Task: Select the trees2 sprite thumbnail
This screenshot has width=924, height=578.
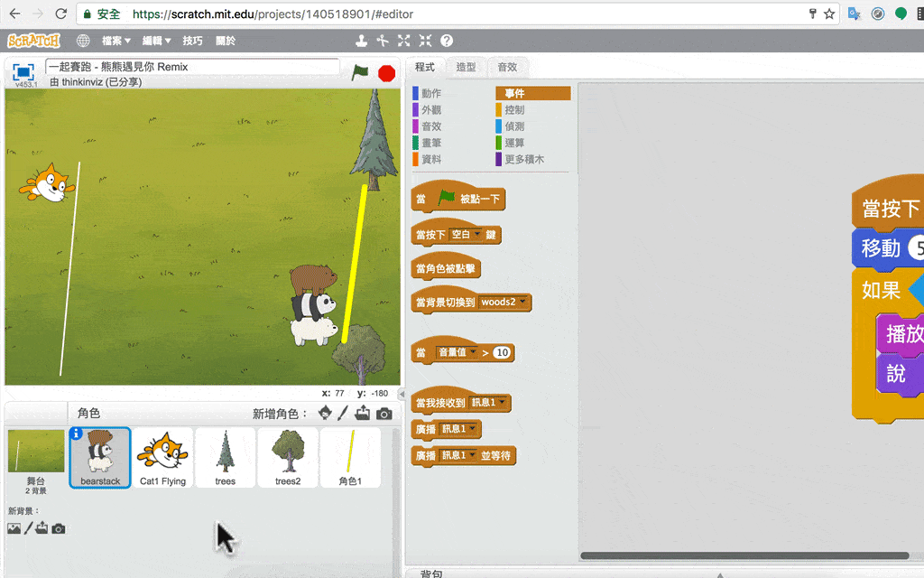Action: [288, 458]
